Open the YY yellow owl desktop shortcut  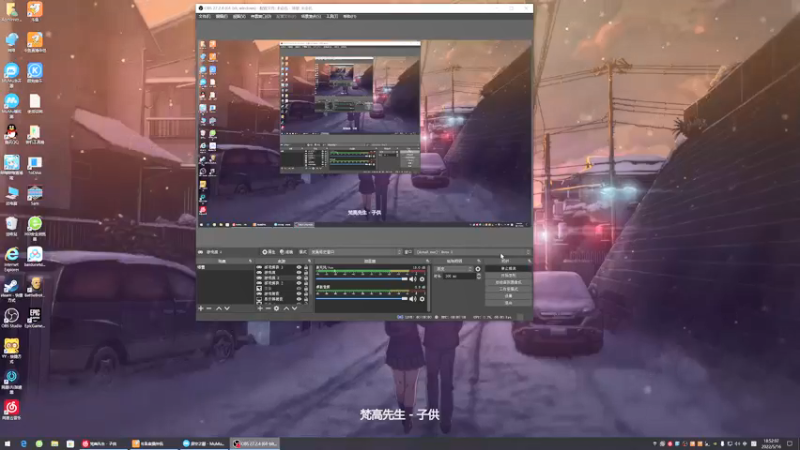pyautogui.click(x=11, y=351)
